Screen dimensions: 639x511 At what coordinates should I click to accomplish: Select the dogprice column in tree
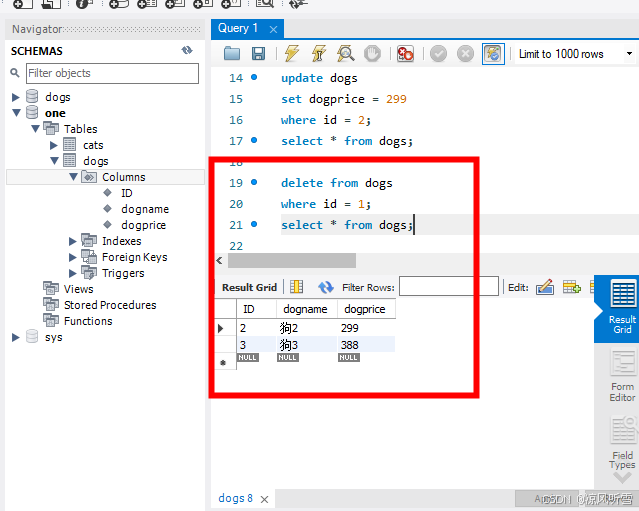pyautogui.click(x=143, y=225)
